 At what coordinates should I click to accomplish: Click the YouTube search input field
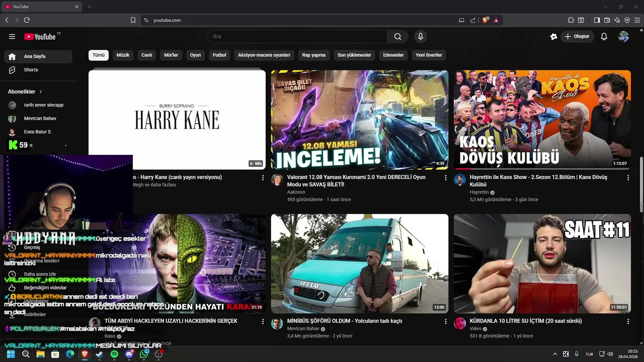pos(297,36)
